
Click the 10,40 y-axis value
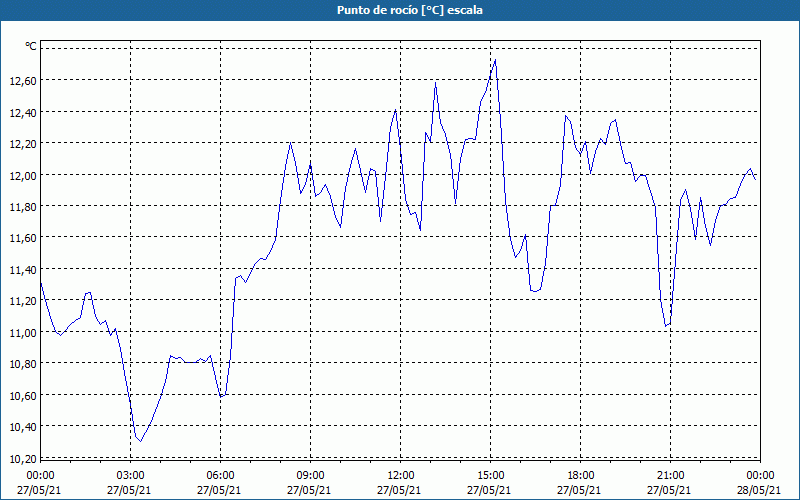pyautogui.click(x=23, y=427)
